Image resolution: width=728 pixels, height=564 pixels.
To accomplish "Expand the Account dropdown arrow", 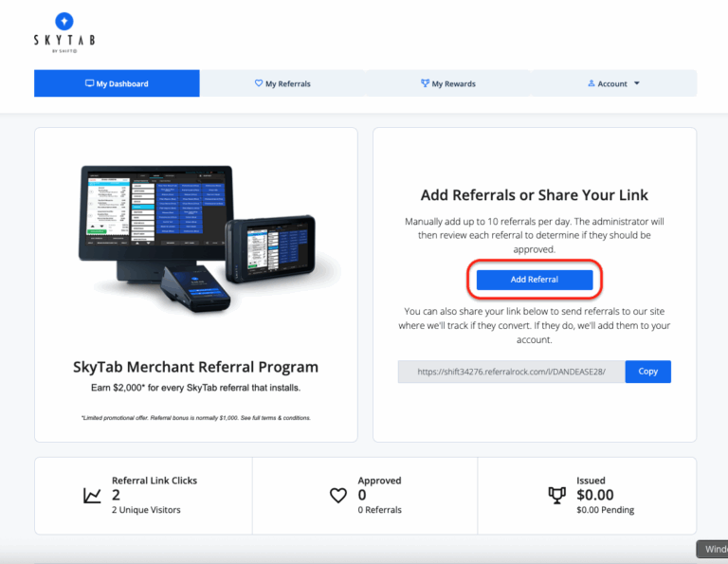I will [637, 83].
